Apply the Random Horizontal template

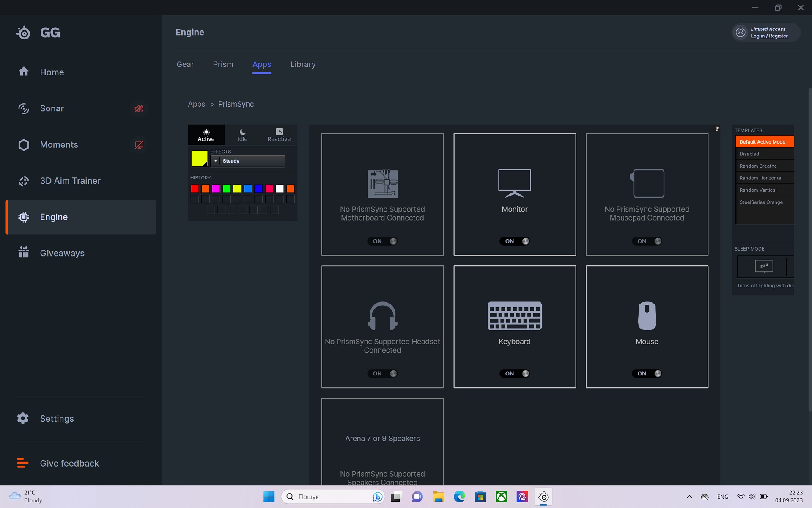click(765, 178)
